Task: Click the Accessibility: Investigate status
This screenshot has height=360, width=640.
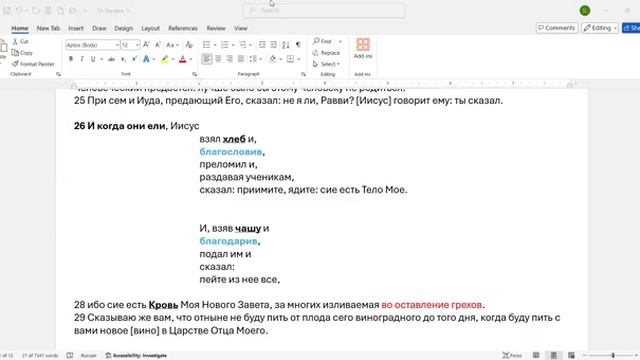Action: pyautogui.click(x=136, y=356)
